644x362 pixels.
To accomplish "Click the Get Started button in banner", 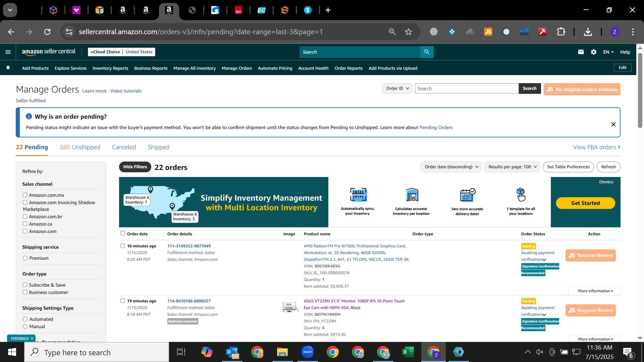I will (585, 203).
